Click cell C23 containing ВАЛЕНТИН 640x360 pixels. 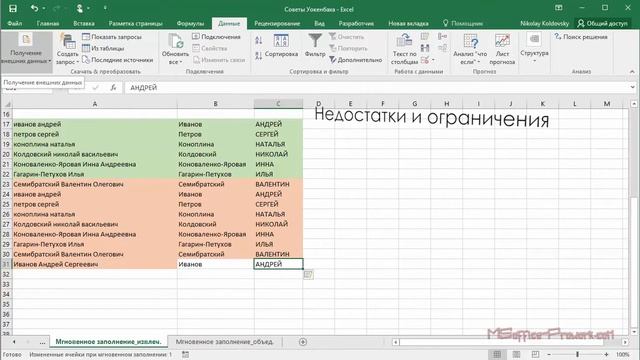[x=278, y=184]
